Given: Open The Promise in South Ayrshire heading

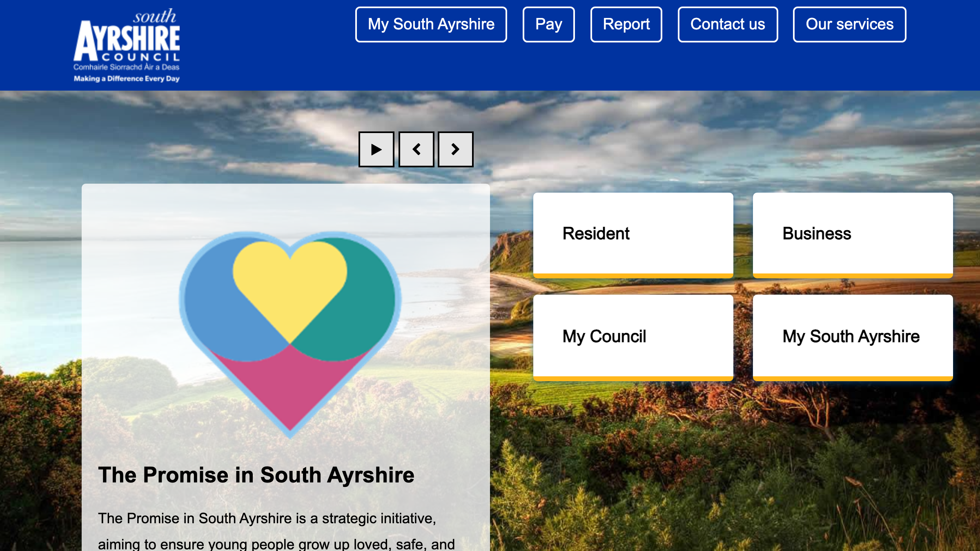Looking at the screenshot, I should [x=256, y=475].
